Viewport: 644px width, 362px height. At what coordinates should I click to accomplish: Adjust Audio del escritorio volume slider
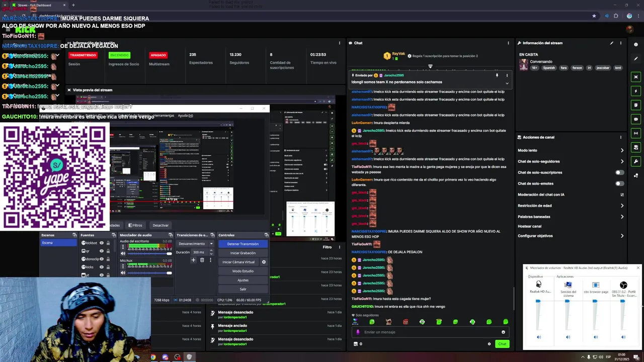(149, 253)
